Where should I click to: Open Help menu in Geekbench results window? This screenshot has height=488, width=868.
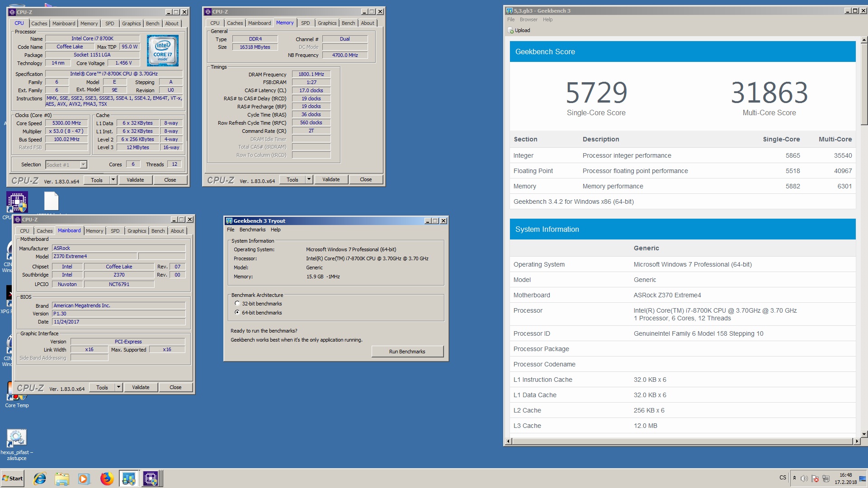coord(547,19)
